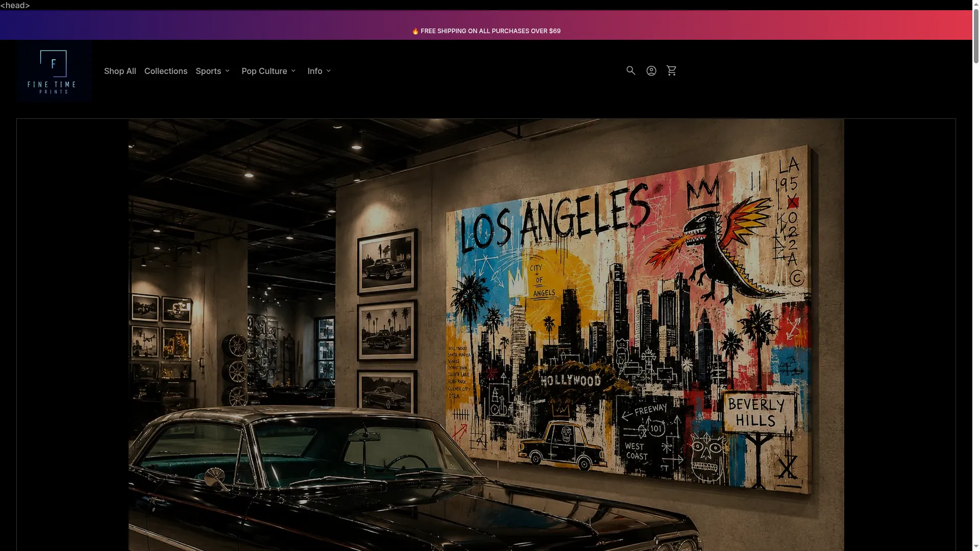Go to the Collections page
The height and width of the screenshot is (551, 980).
coord(166,71)
